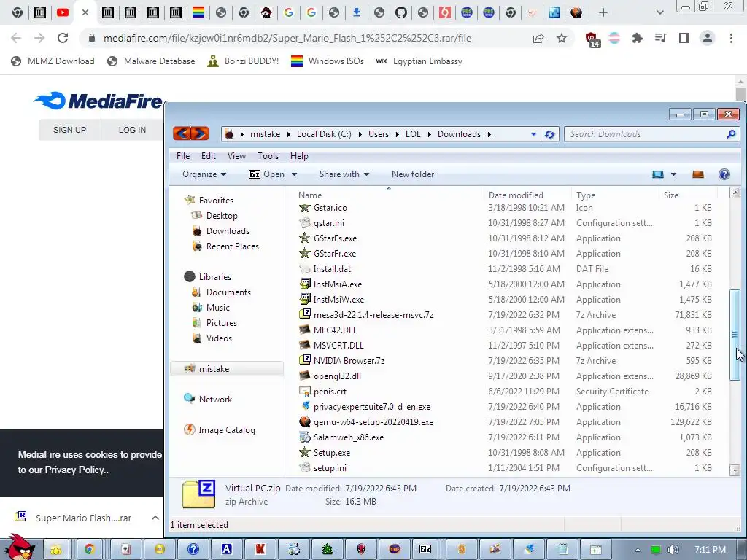
Task: Select the qemu-w64-setup-20220419.exe file
Action: click(373, 422)
